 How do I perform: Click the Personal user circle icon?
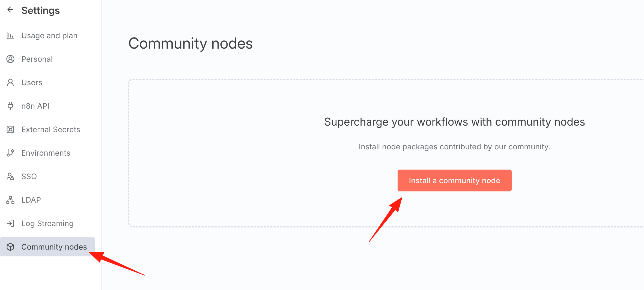click(x=10, y=59)
